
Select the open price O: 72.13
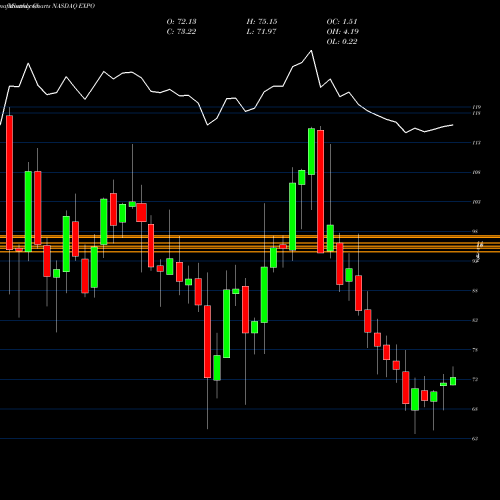pyautogui.click(x=181, y=22)
